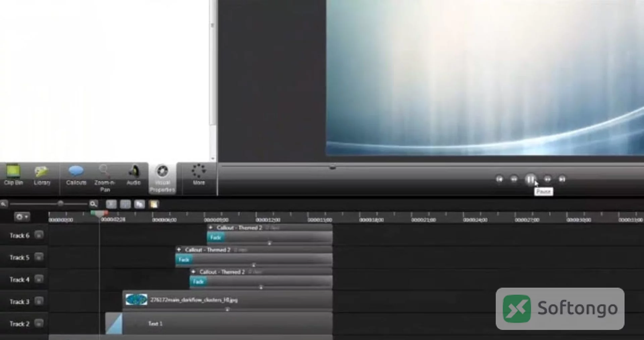
Task: Click the Pause playback button
Action: pos(530,179)
